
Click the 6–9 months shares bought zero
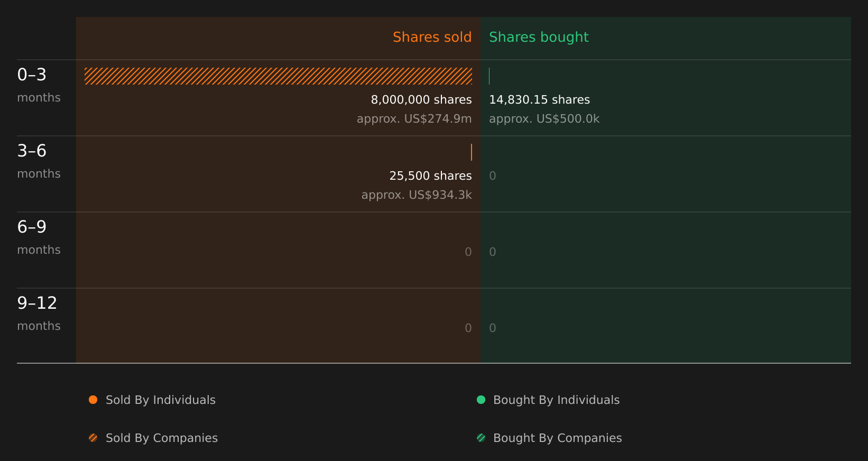click(x=493, y=252)
